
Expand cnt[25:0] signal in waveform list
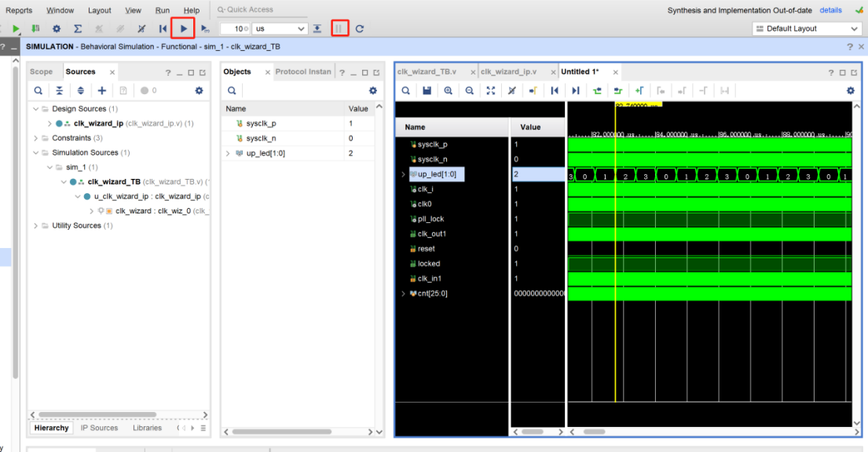(x=403, y=293)
